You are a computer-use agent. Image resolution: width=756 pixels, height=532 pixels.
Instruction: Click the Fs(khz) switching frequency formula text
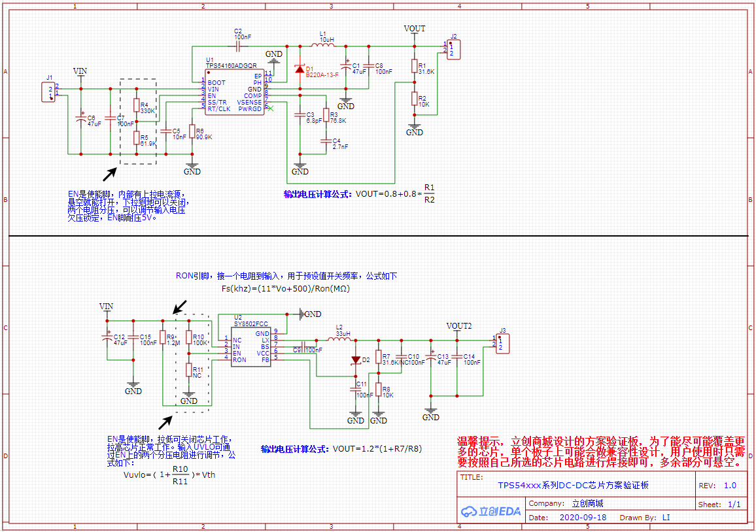click(x=286, y=288)
